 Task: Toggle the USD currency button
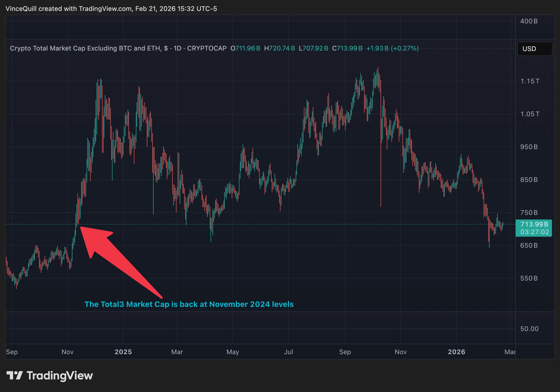(534, 49)
